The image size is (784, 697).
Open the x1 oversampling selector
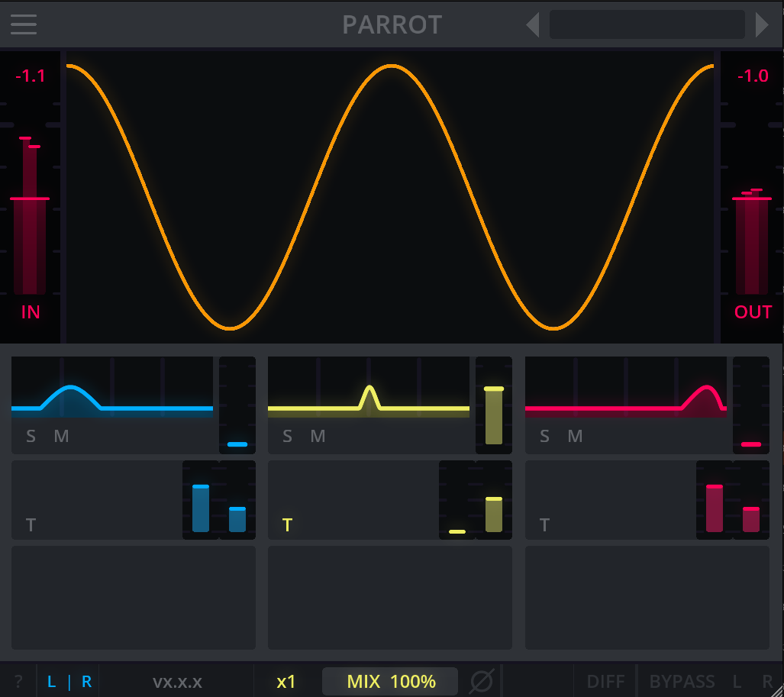pos(286,682)
